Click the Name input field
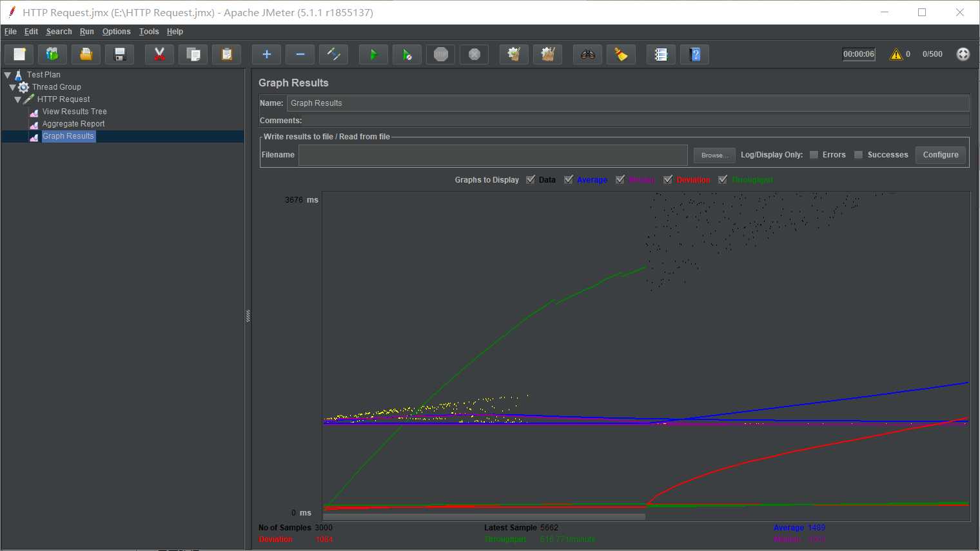 click(628, 103)
